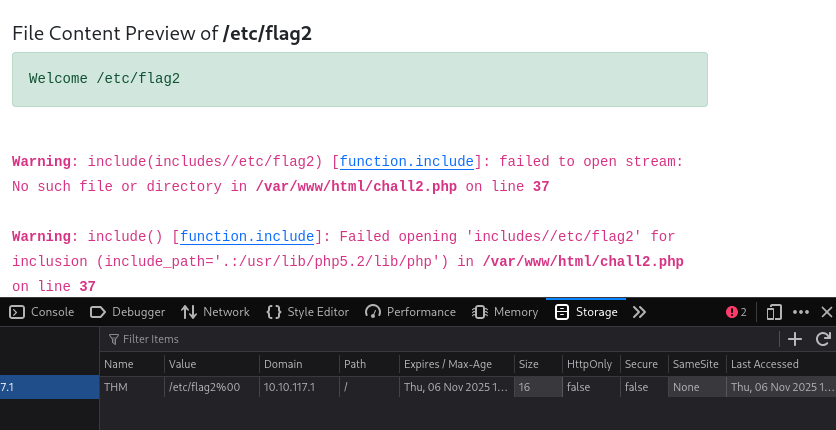
Task: Select the Storage tab
Action: tap(586, 312)
